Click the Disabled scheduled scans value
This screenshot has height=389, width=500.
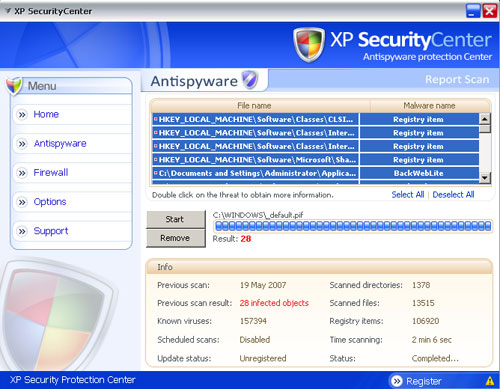point(255,340)
